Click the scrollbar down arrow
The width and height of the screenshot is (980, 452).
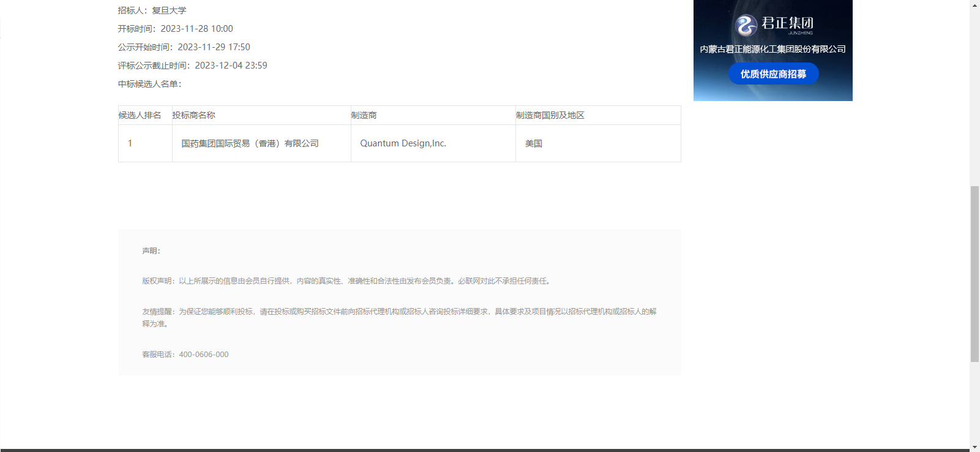click(974, 446)
